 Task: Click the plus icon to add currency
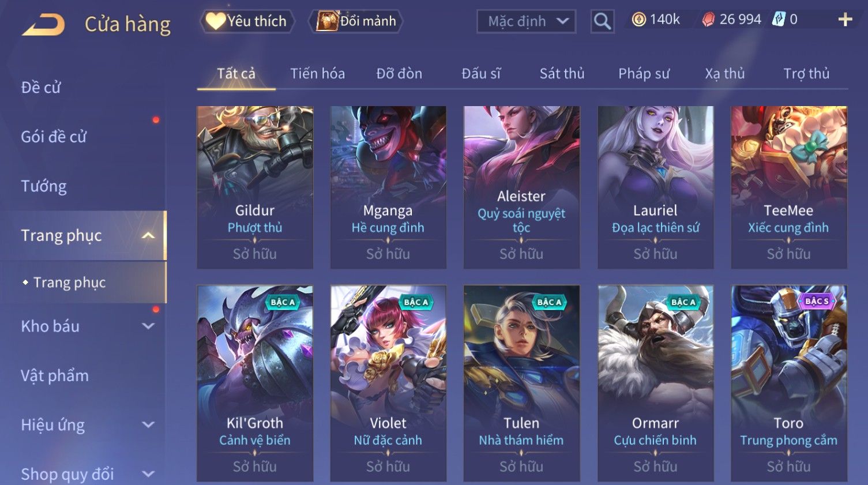click(845, 20)
